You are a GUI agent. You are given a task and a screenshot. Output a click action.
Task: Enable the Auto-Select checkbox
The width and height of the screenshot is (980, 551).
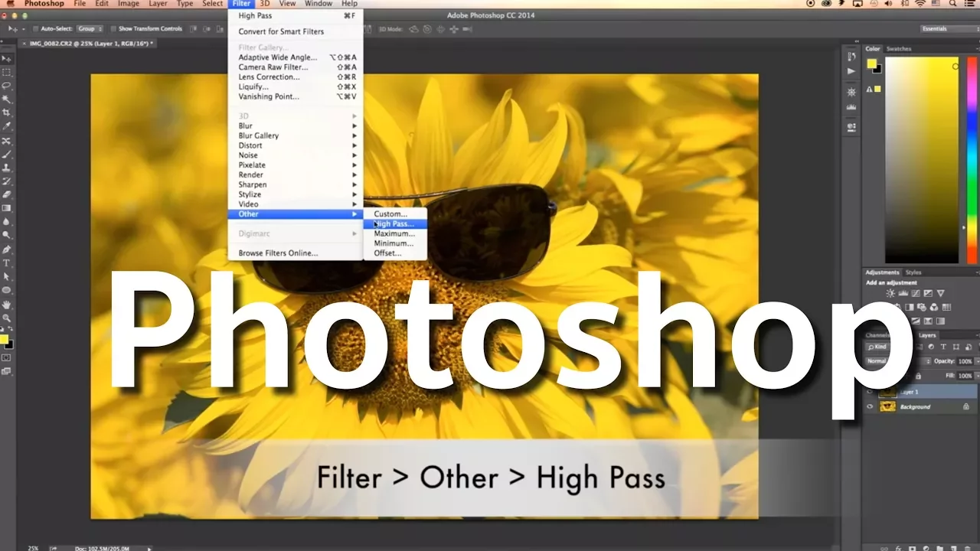click(35, 29)
